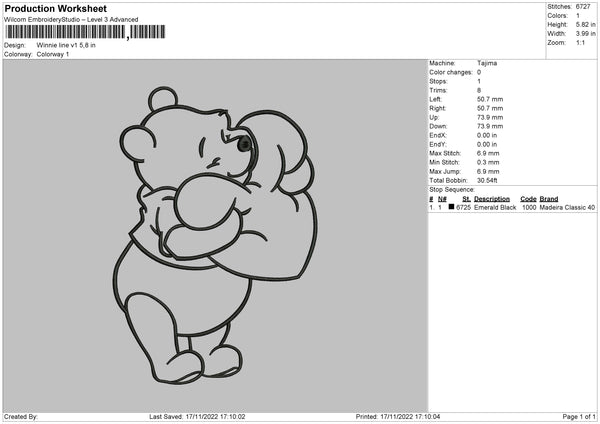Screen dimensions: 600x424
Task: Click the 'Colorway 1' value
Action: (53, 54)
